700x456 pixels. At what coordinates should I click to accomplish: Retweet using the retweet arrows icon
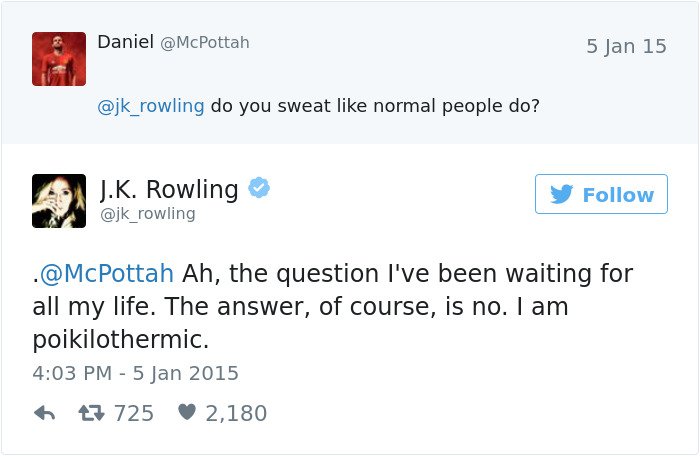point(92,413)
